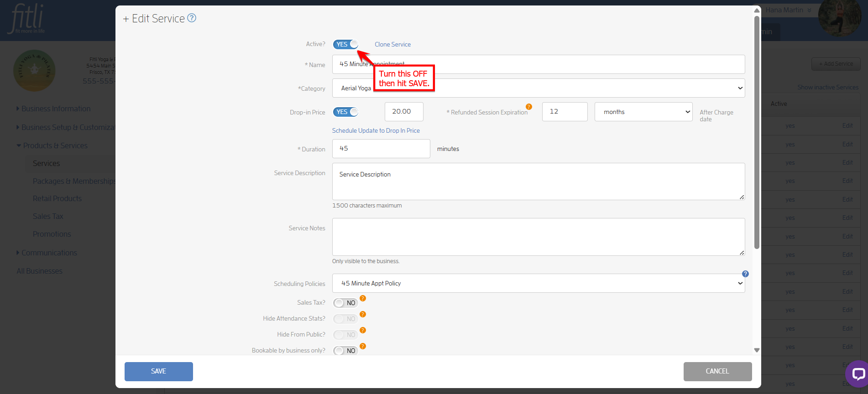Screen dimensions: 868x394
Task: Open the live chat bubble
Action: 858,374
